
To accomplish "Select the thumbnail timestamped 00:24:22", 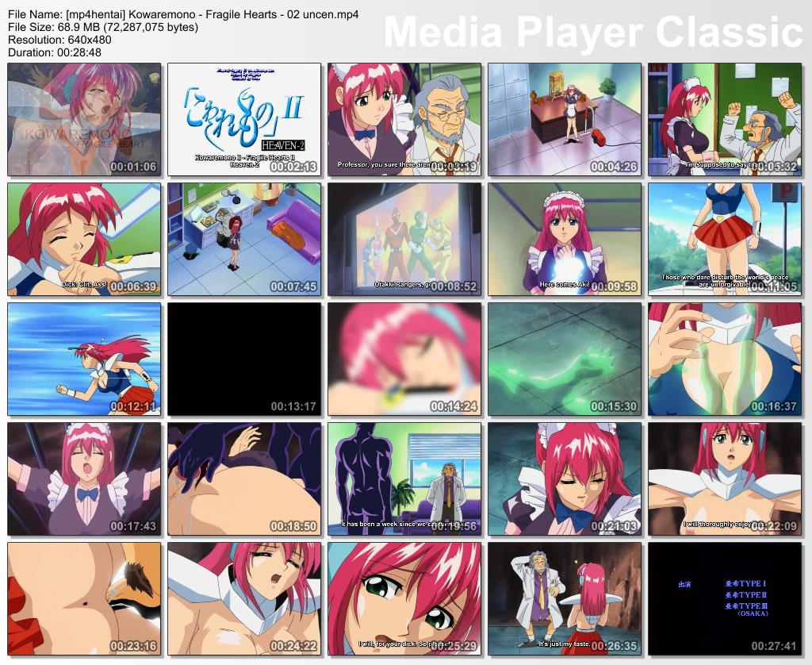I will point(244,598).
